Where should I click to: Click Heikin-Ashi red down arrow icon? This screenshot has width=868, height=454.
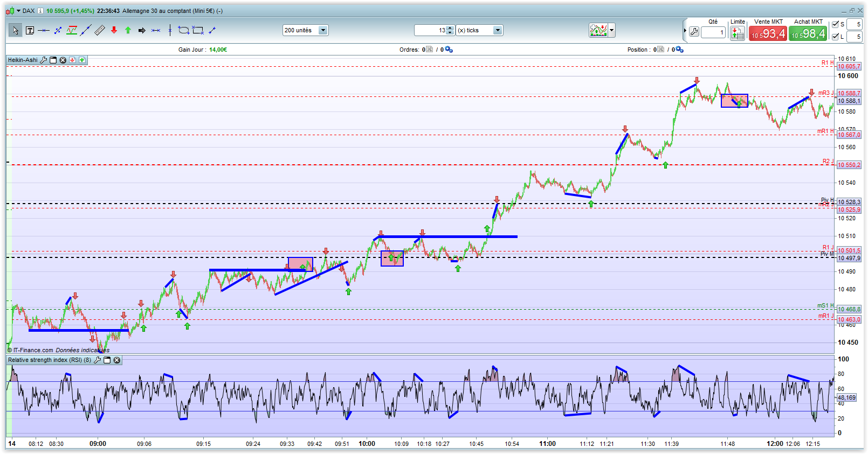(73, 60)
